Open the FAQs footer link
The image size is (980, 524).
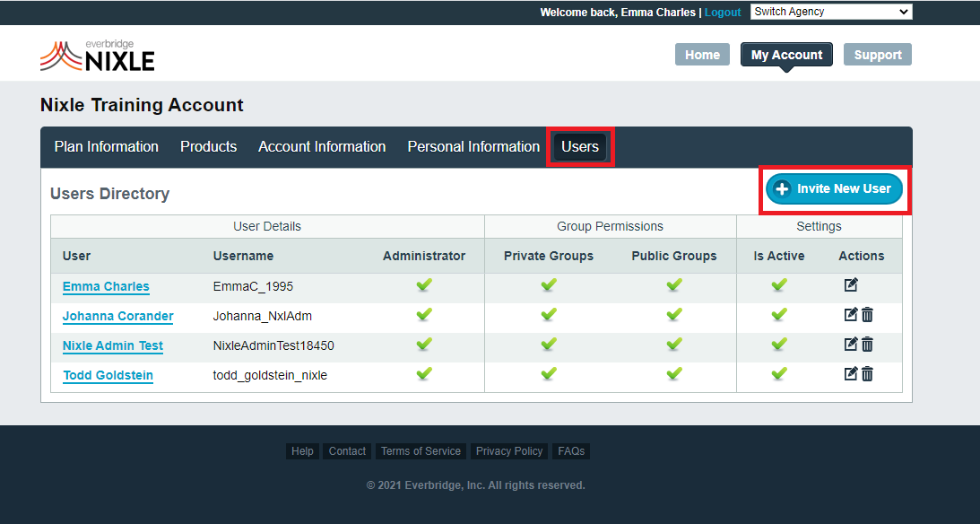571,451
